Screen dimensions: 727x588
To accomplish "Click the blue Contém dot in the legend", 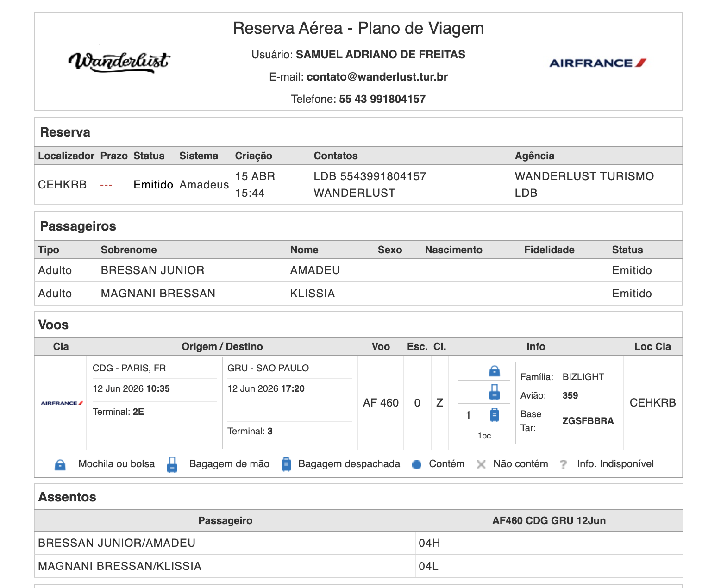I will [417, 465].
